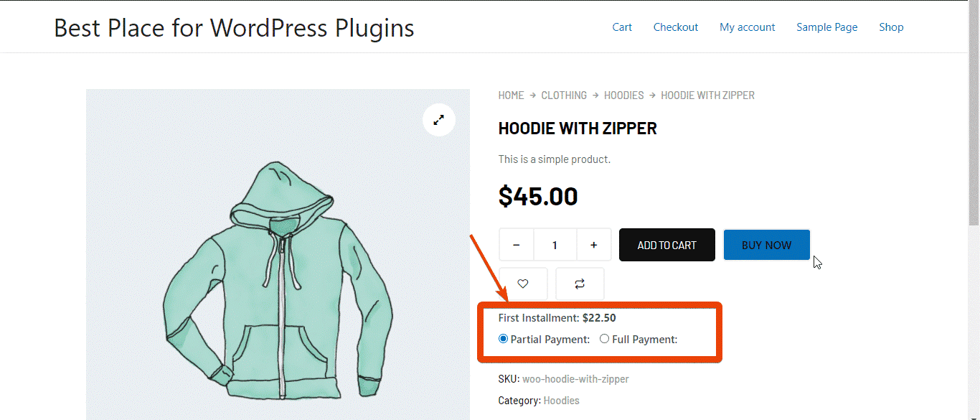The width and height of the screenshot is (980, 420).
Task: Go to Home breadcrumb link
Action: 511,95
